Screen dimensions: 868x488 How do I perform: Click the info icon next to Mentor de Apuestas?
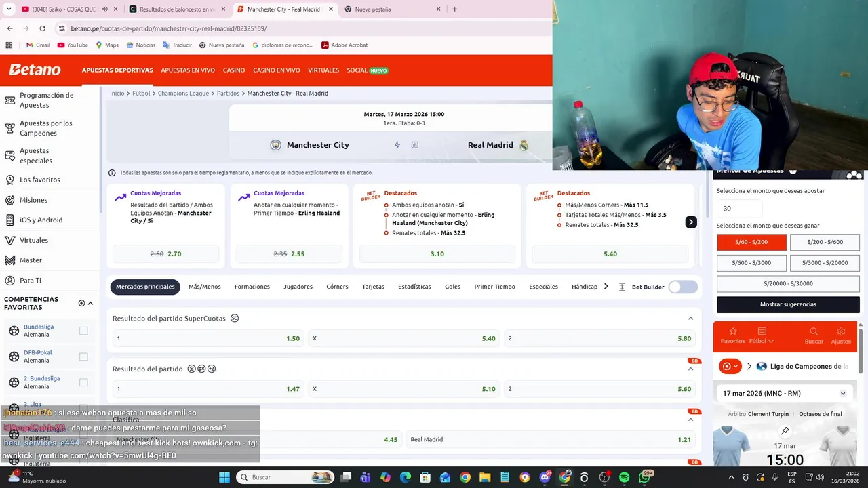point(793,171)
